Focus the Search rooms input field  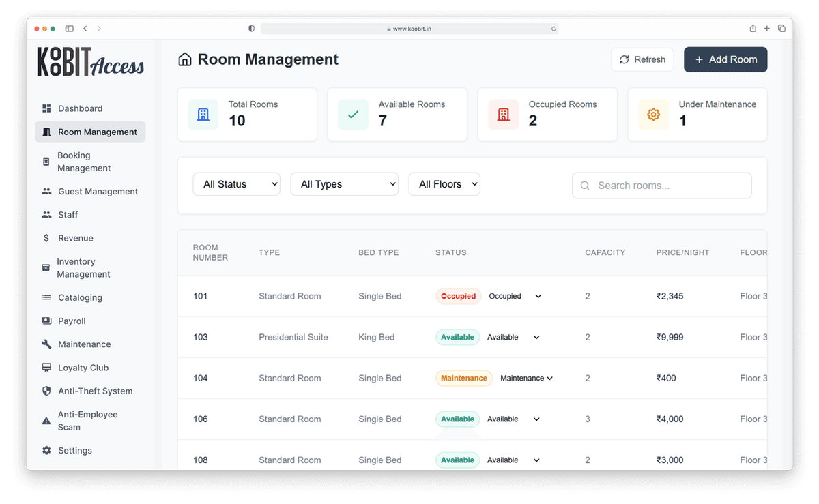click(x=669, y=186)
